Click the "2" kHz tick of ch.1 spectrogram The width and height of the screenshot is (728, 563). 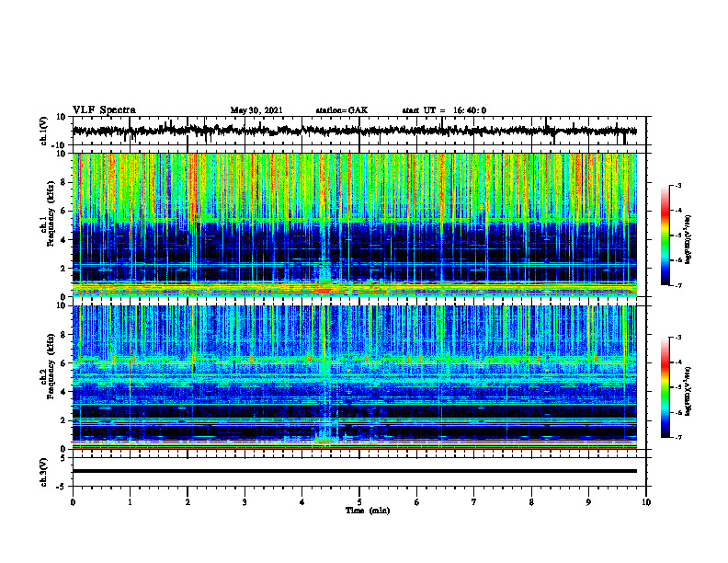pyautogui.click(x=63, y=269)
